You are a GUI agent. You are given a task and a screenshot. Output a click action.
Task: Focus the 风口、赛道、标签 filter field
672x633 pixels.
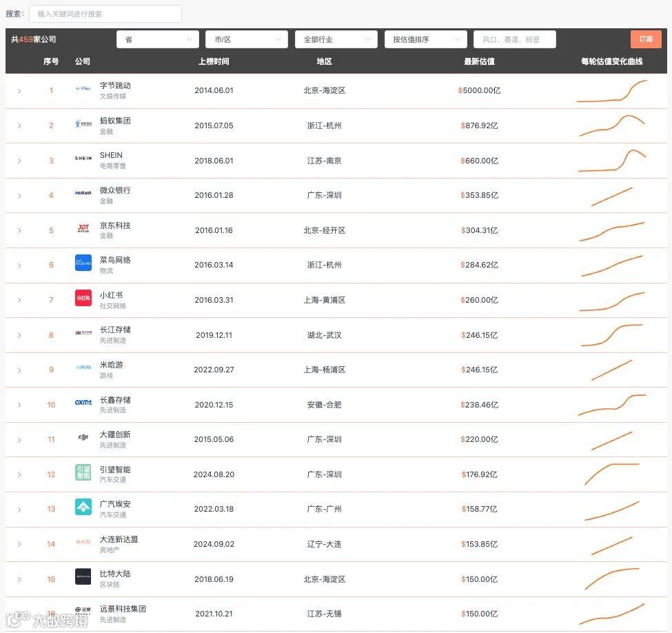[x=515, y=39]
